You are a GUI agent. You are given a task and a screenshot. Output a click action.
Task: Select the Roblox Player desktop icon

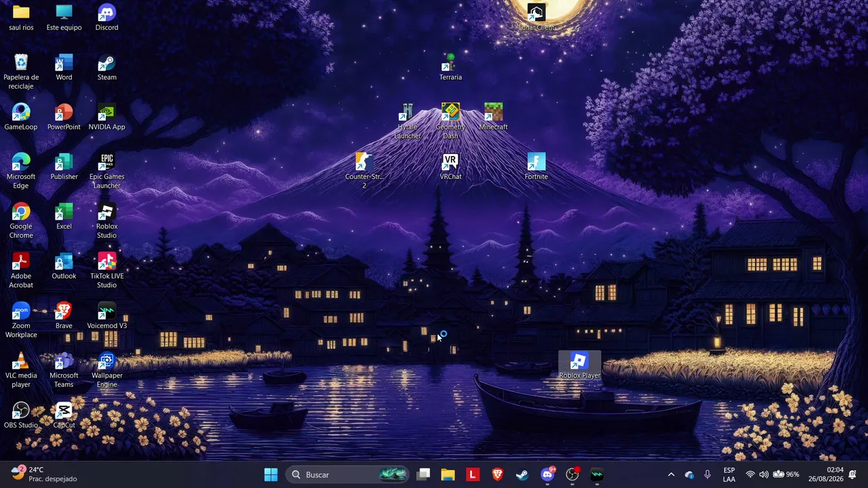pyautogui.click(x=579, y=365)
